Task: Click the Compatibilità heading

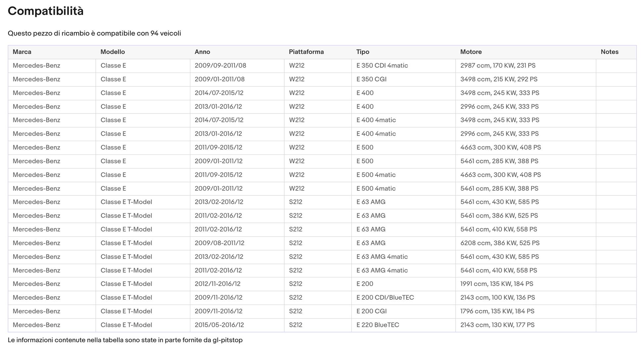Action: coord(46,11)
